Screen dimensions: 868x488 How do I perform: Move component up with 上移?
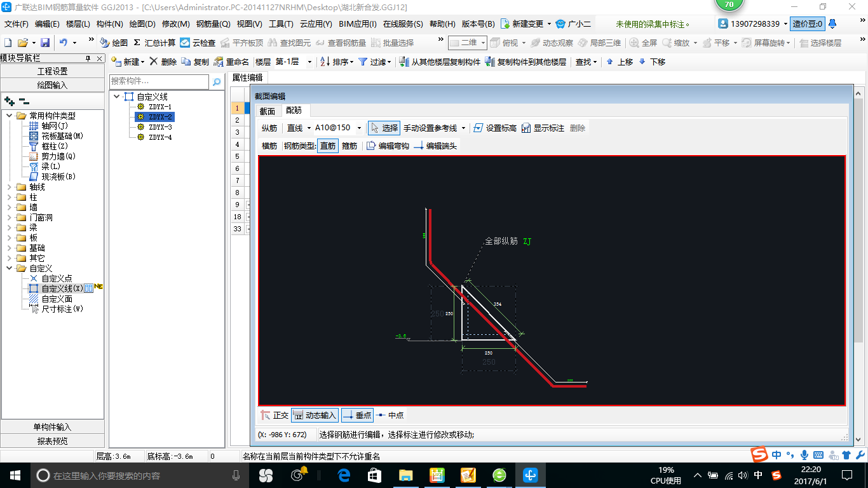pyautogui.click(x=620, y=62)
